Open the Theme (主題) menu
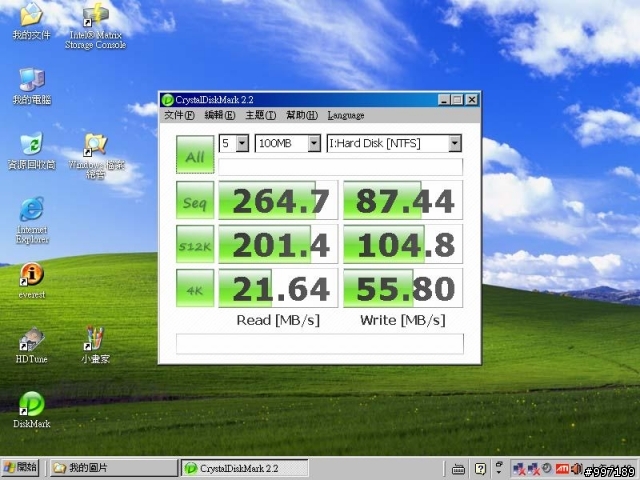This screenshot has width=640, height=480. pyautogui.click(x=260, y=116)
